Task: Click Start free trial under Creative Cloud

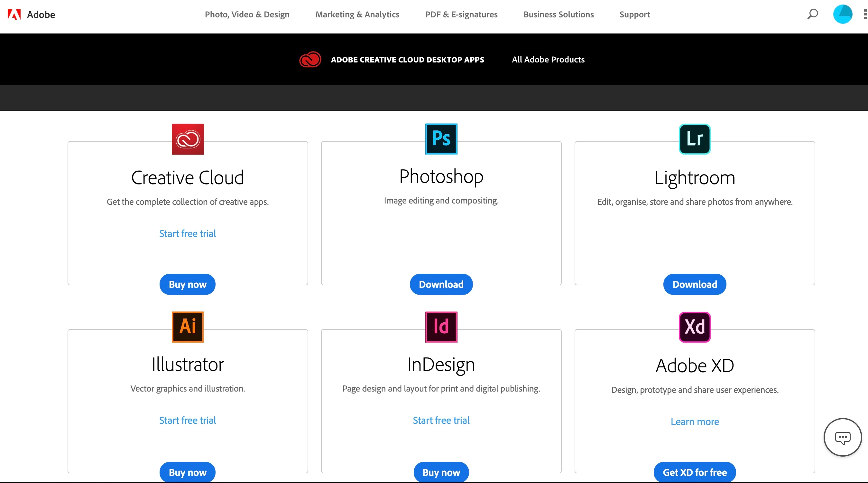Action: [x=188, y=233]
